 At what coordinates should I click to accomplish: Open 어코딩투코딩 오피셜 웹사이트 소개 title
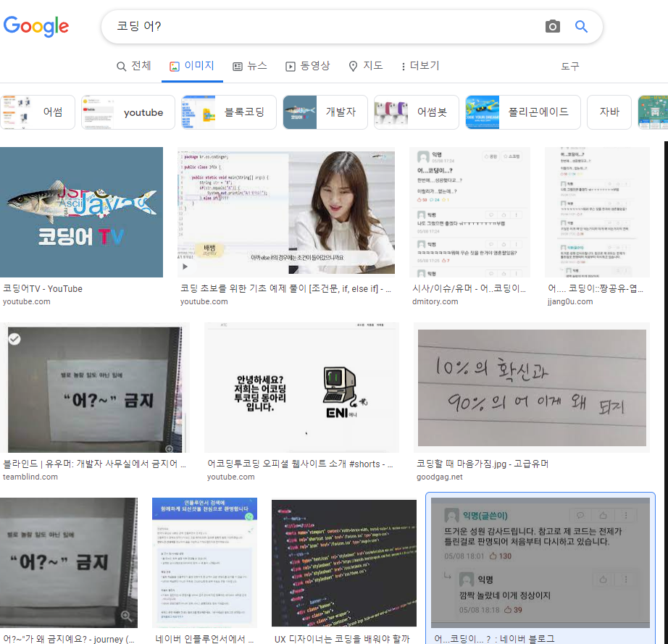(x=300, y=464)
